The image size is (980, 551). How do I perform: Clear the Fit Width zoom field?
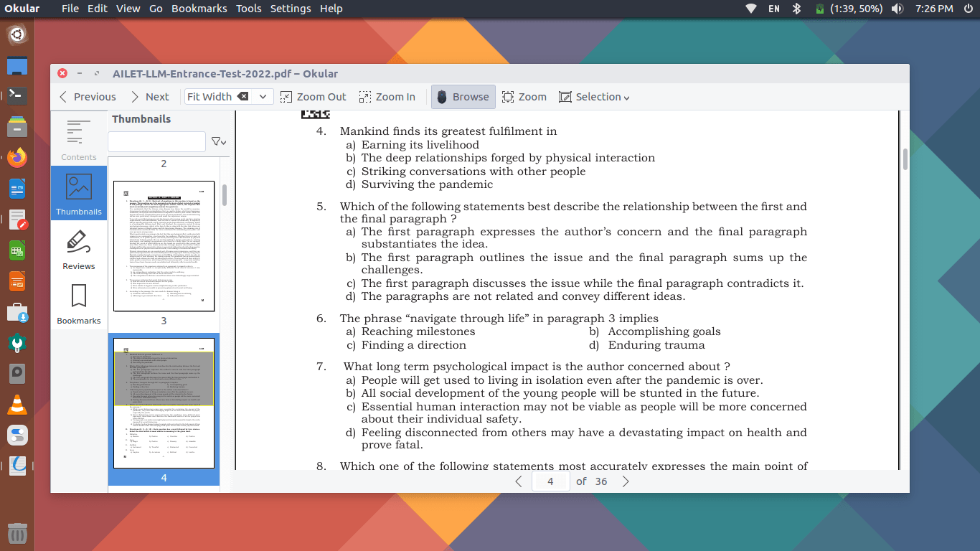[243, 96]
